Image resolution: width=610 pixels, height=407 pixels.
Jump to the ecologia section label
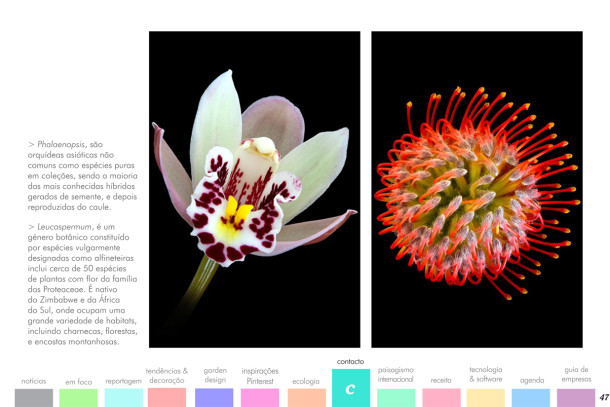pyautogui.click(x=306, y=381)
